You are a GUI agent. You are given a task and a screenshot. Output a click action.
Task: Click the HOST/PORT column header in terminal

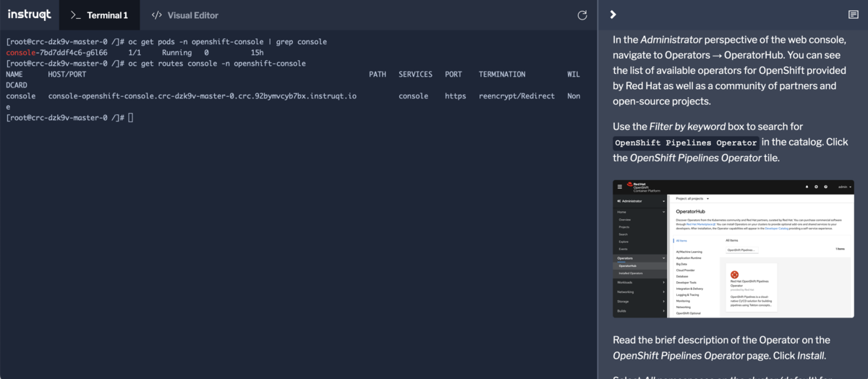pyautogui.click(x=67, y=74)
